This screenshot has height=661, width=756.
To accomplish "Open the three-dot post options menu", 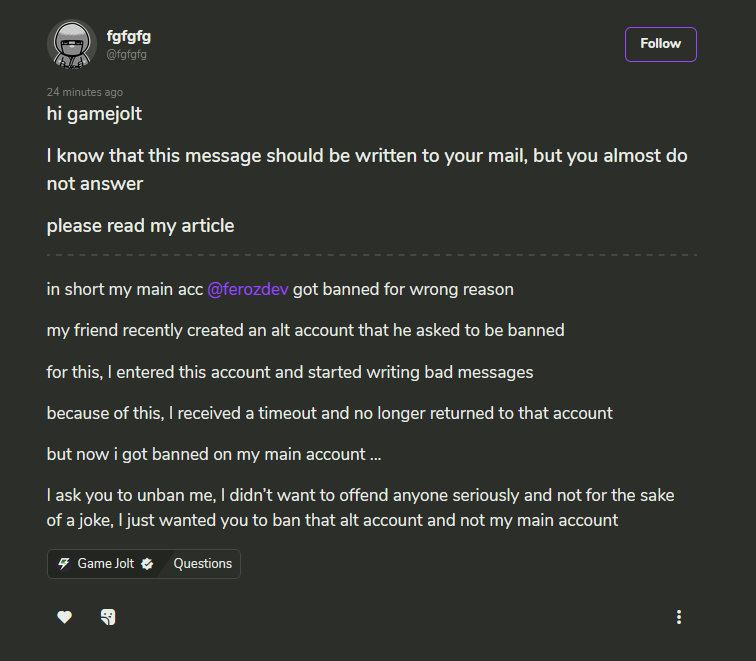I will point(679,617).
